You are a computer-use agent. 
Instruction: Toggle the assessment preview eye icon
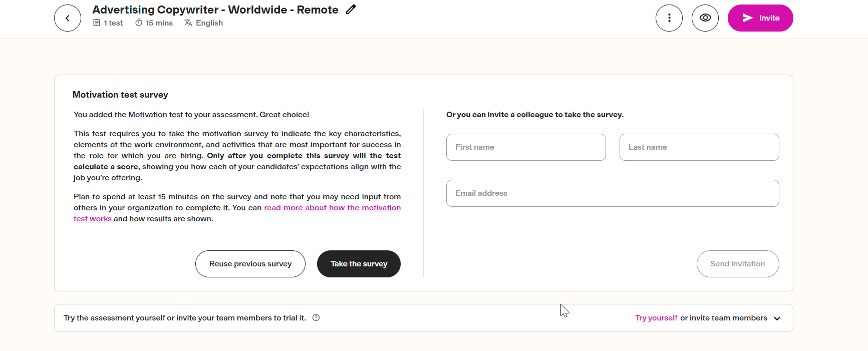coord(705,18)
